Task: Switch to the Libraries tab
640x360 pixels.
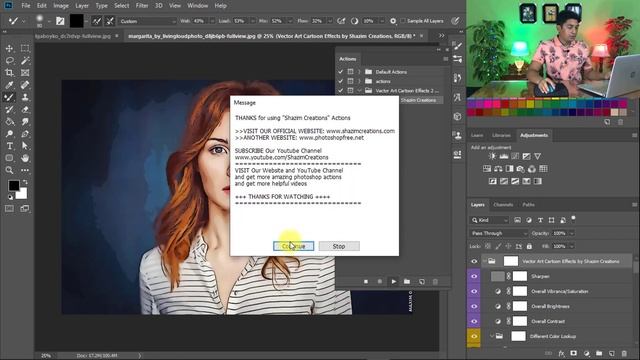Action: click(x=501, y=136)
